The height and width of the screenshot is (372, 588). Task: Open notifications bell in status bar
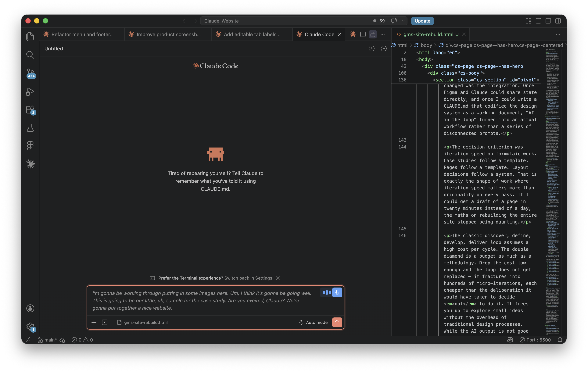tap(560, 340)
